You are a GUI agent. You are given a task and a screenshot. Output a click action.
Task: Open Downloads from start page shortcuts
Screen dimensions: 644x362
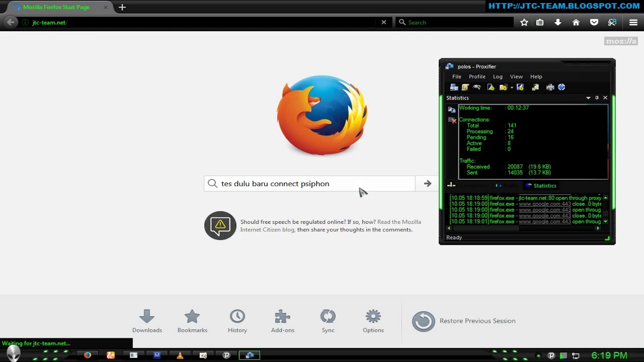pos(147,321)
